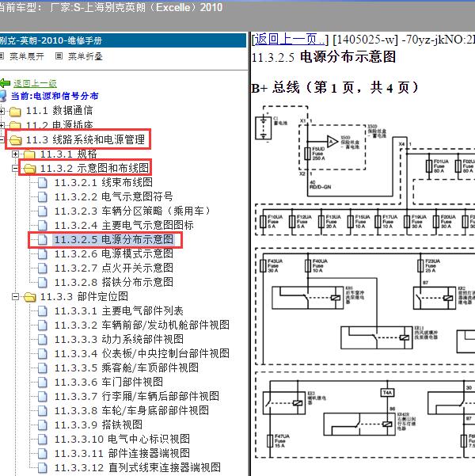Click the 11.3.3 部件定位图 folder icon
This screenshot has height=476, width=475.
tap(29, 297)
